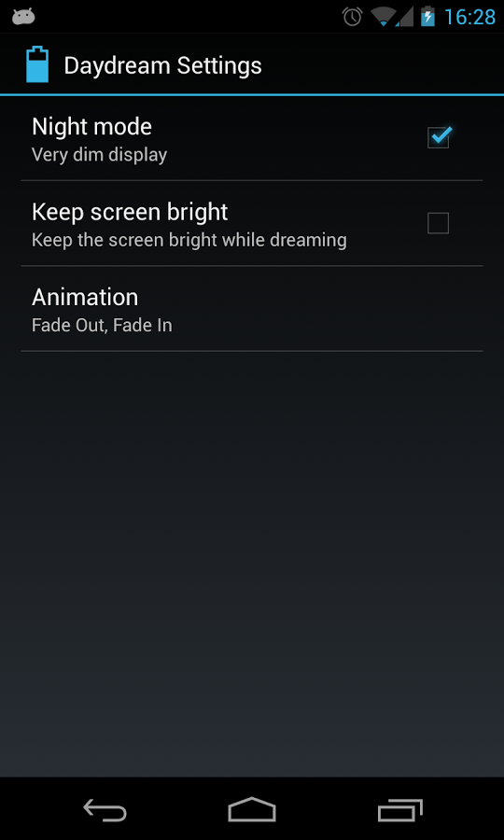This screenshot has height=840, width=504.
Task: Tap the Home navigation icon
Action: pyautogui.click(x=252, y=809)
